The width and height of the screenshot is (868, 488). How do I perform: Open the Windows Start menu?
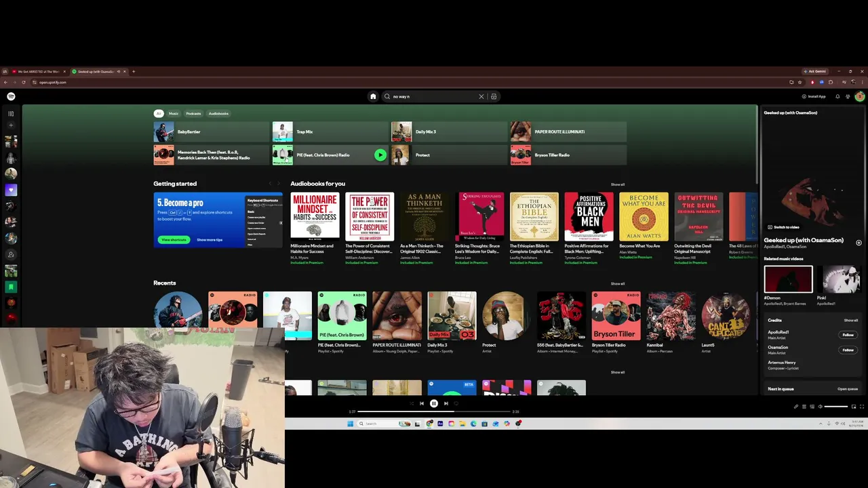coord(350,424)
